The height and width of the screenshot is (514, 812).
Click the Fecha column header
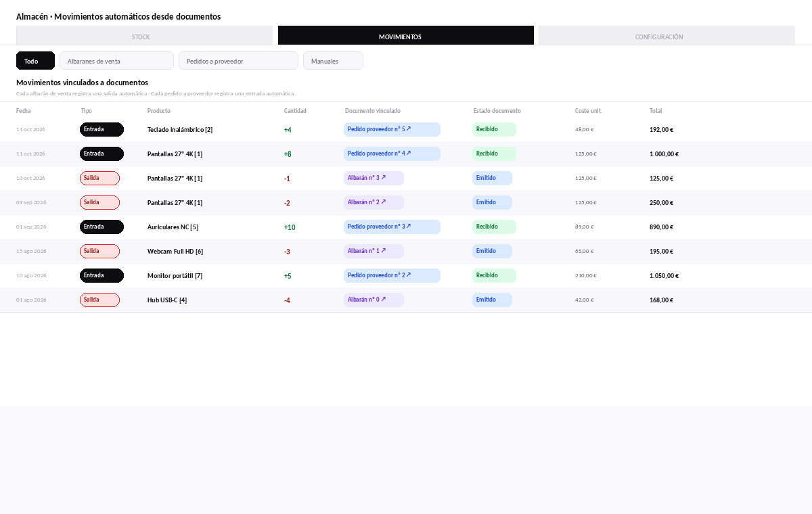point(24,111)
